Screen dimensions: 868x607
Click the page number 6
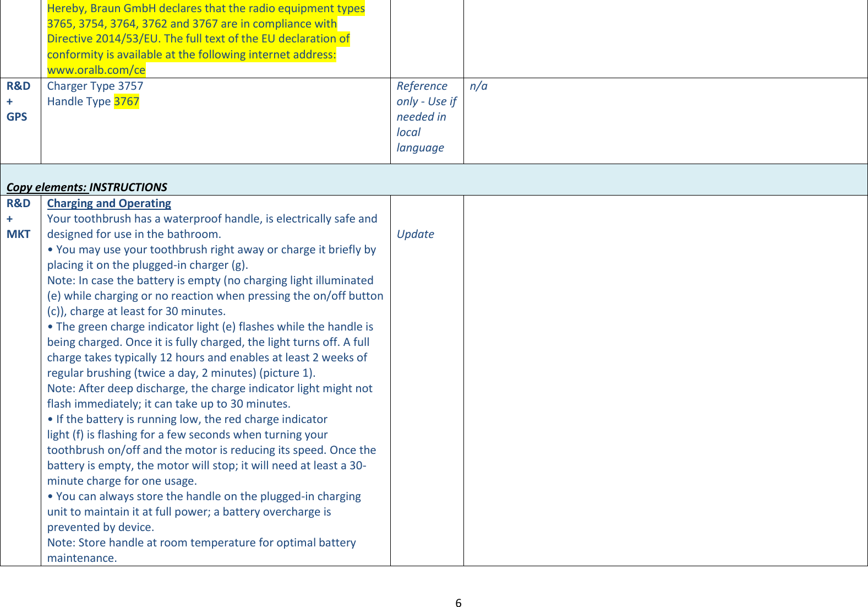(x=458, y=603)
